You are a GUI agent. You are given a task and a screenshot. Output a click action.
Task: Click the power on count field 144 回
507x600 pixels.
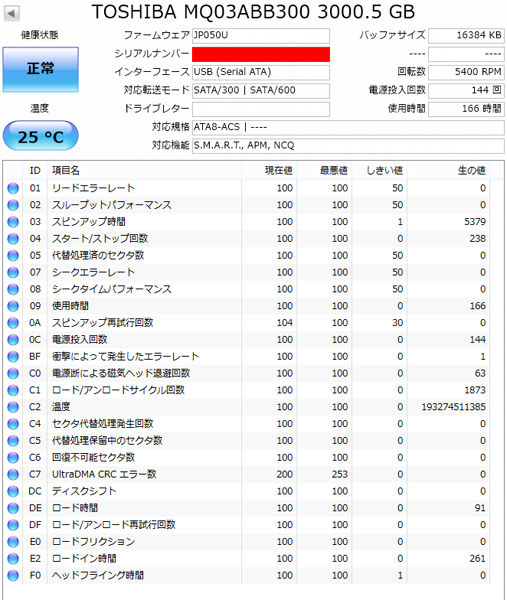click(x=466, y=91)
